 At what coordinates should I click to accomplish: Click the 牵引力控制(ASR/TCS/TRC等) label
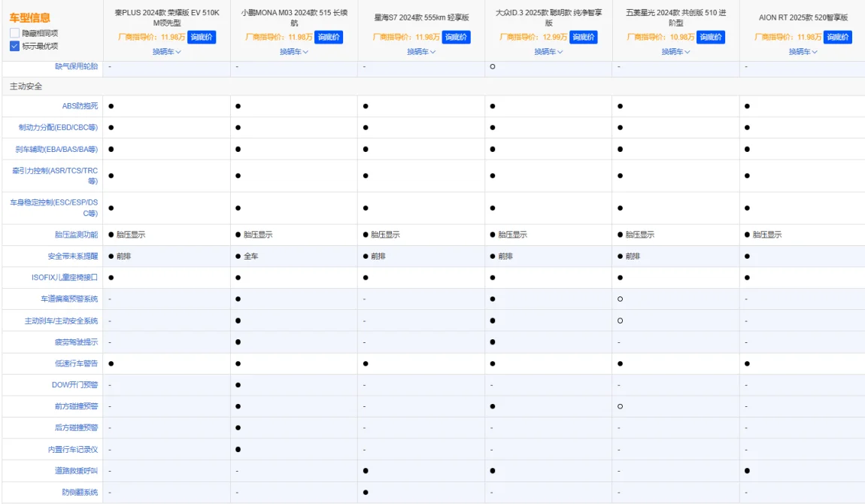pyautogui.click(x=55, y=176)
